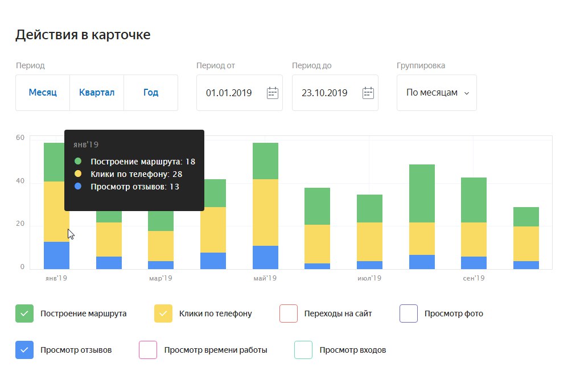Screen dimensions: 572x392
Task: Open calendar icon for Период до
Action: (368, 93)
